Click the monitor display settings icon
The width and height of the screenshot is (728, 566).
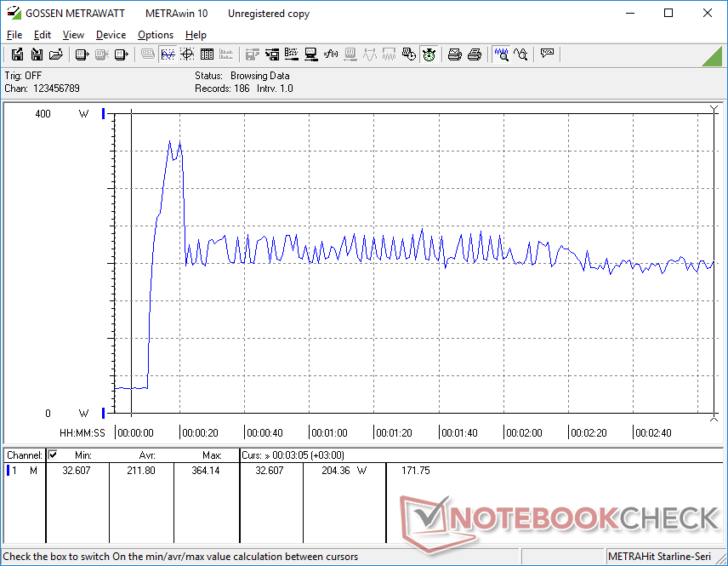click(311, 54)
